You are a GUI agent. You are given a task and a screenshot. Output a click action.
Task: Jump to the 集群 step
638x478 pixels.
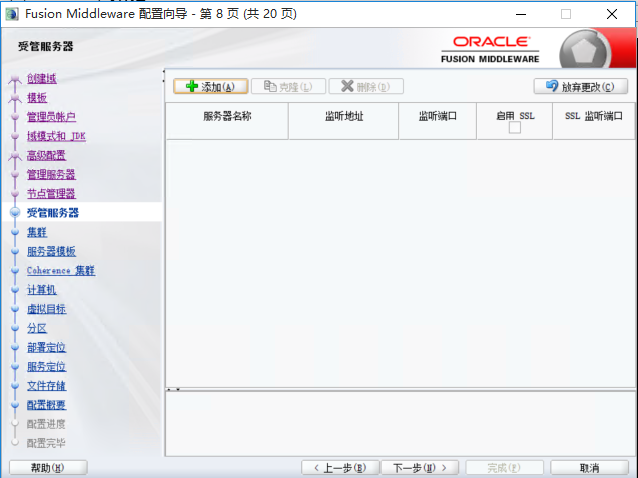pyautogui.click(x=37, y=232)
